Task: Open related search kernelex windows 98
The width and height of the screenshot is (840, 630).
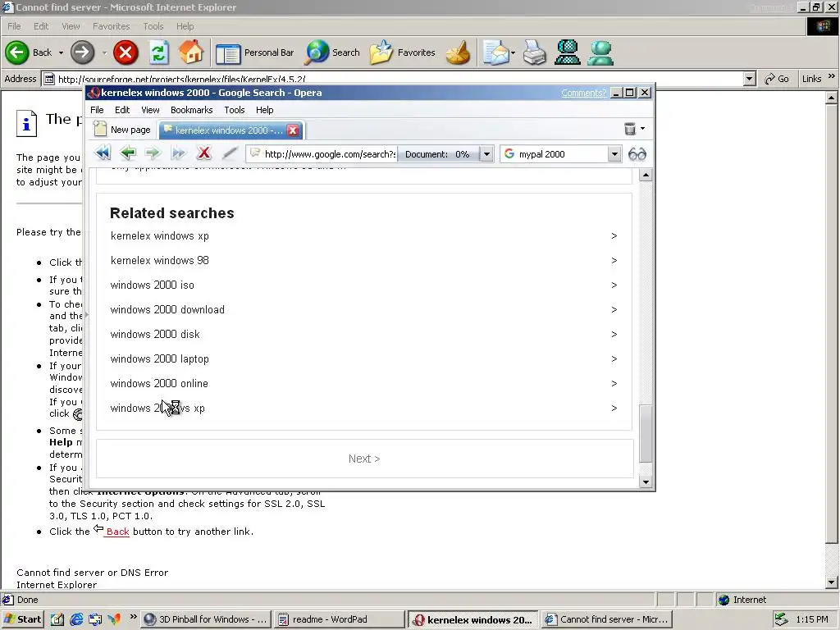Action: (x=160, y=260)
